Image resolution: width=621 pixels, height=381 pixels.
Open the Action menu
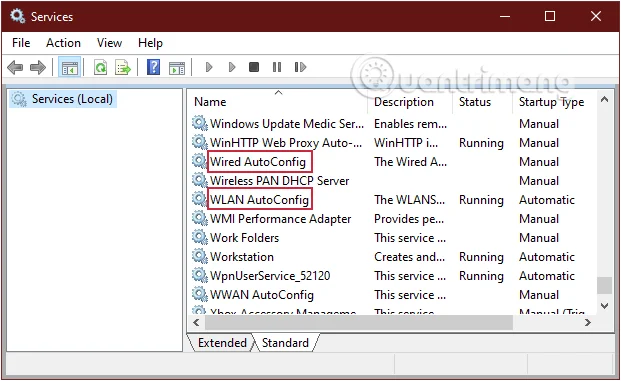pos(63,43)
